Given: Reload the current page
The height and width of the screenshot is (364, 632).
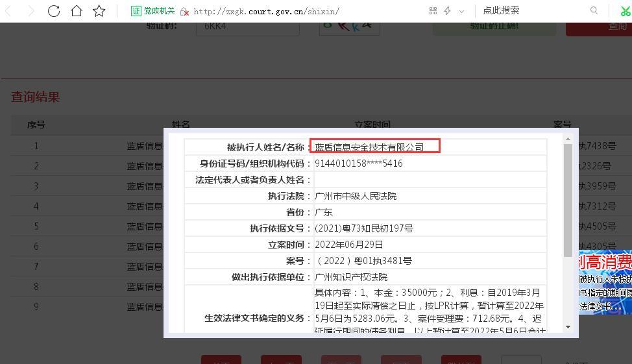Looking at the screenshot, I should click(x=54, y=11).
